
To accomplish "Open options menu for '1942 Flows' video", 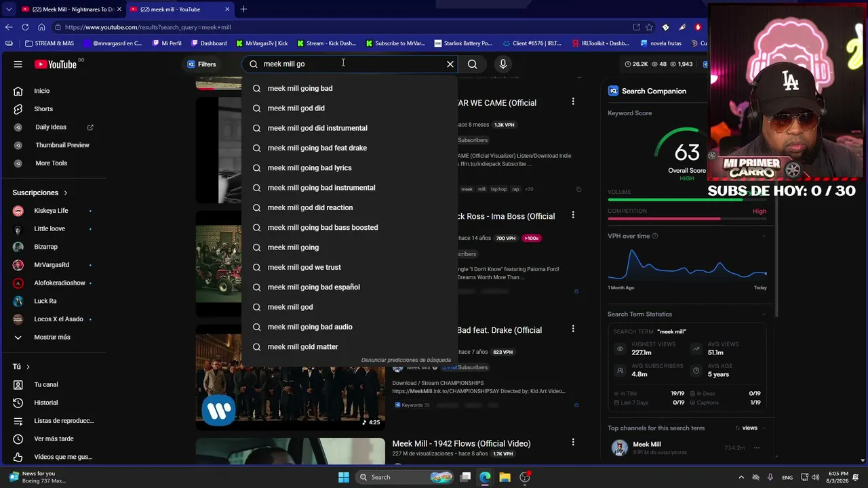I will click(x=573, y=443).
